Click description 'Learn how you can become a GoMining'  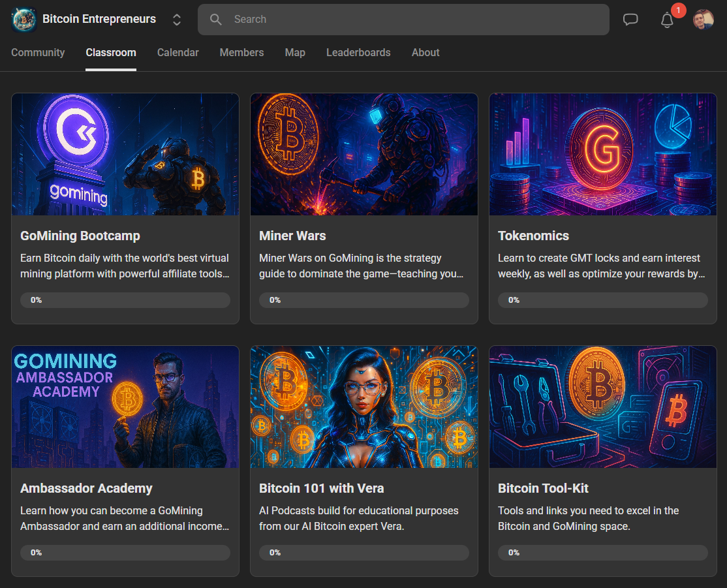click(112, 510)
